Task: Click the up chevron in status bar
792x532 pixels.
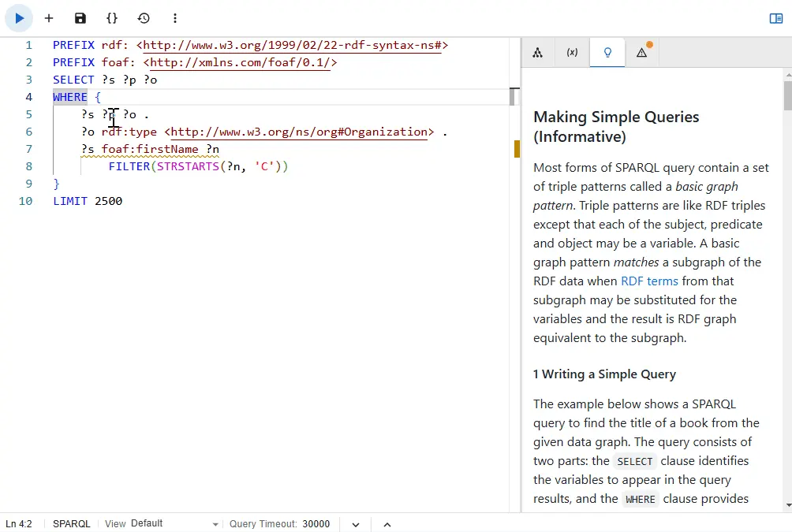Action: [387, 524]
